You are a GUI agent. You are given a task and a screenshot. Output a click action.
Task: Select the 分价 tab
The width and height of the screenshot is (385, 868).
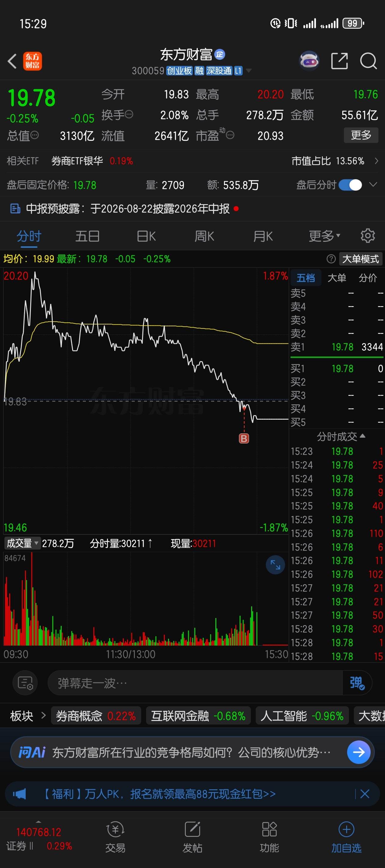(x=368, y=278)
